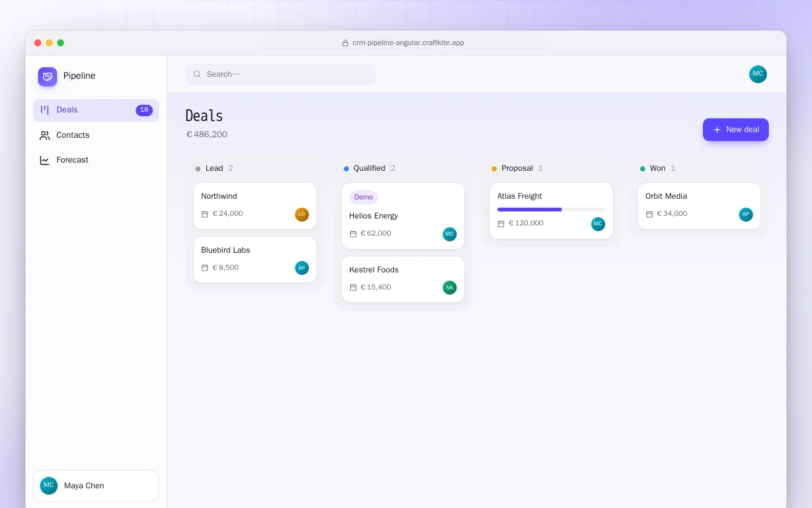Click the Contacts people icon in sidebar
The height and width of the screenshot is (508, 812).
coord(44,135)
